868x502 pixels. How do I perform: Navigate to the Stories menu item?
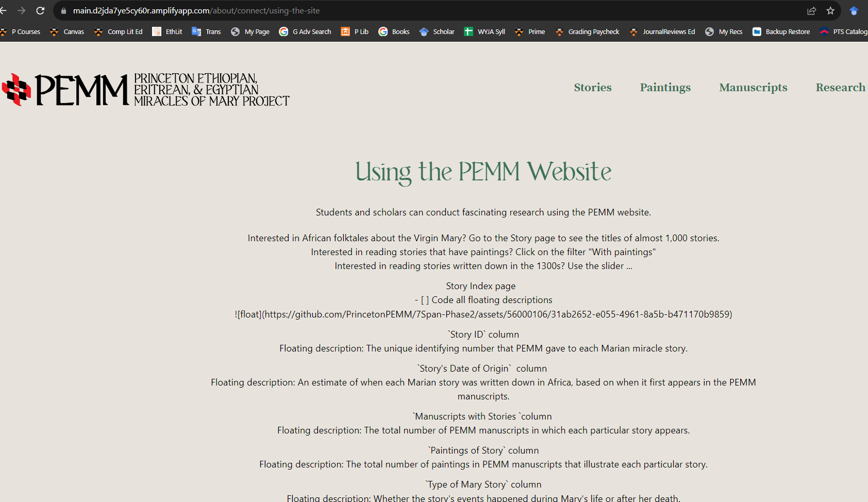pyautogui.click(x=593, y=88)
